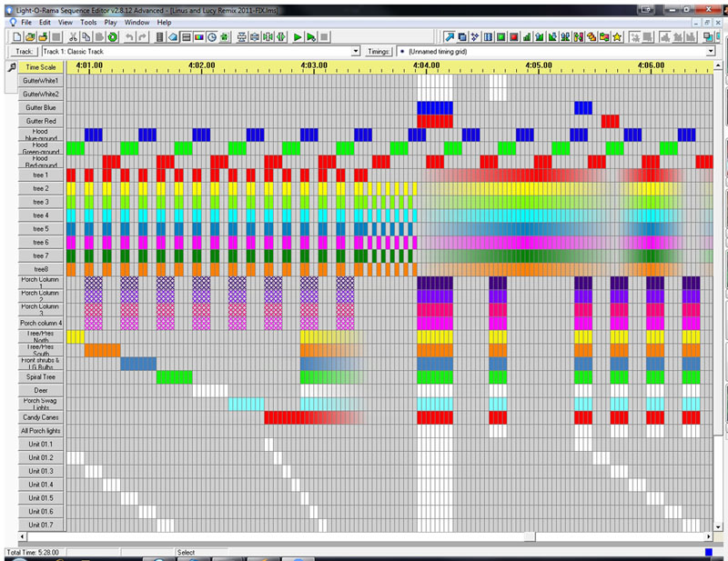This screenshot has width=728, height=561.
Task: Choose the red Off tool icon
Action: tap(513, 36)
